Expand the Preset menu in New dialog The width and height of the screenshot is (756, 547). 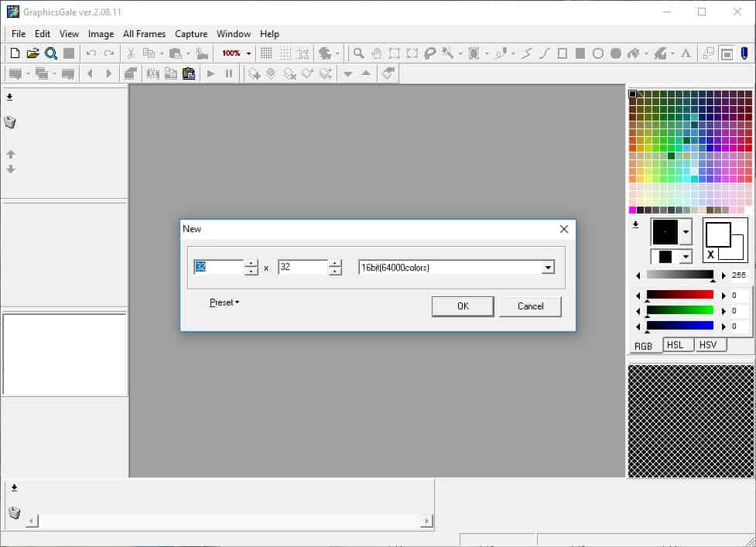click(x=224, y=303)
